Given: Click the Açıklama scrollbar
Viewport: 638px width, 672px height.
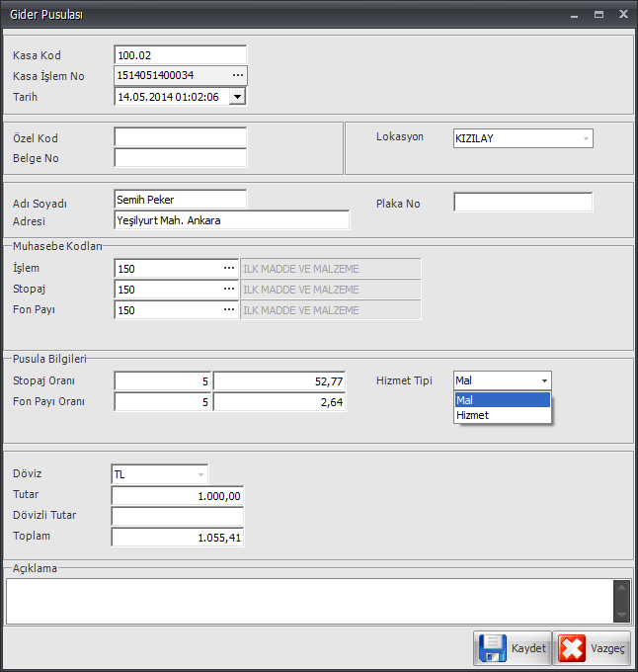Looking at the screenshot, I should [x=621, y=600].
